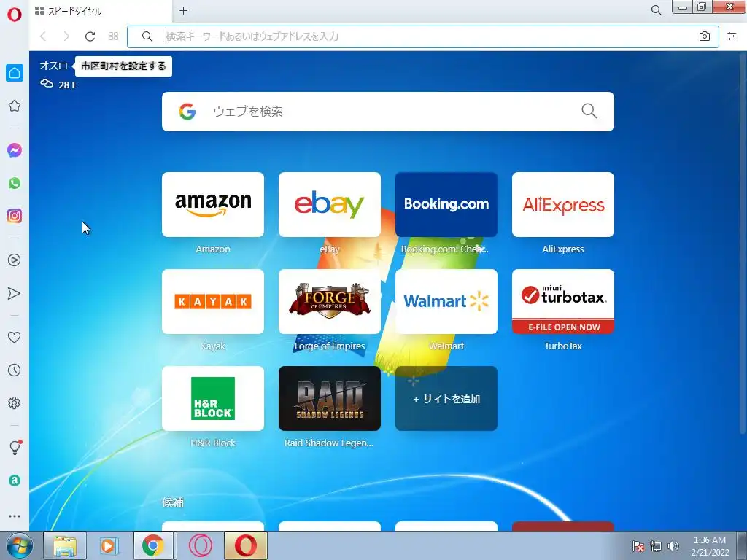The height and width of the screenshot is (560, 747).
Task: Open File Explorer from taskbar
Action: point(65,545)
